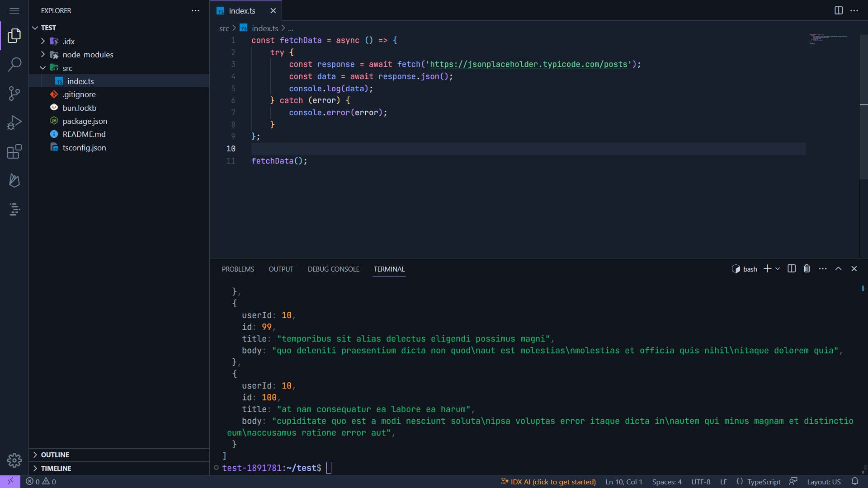Viewport: 868px width, 488px height.
Task: Switch to the DEBUG CONSOLE tab
Action: 334,269
